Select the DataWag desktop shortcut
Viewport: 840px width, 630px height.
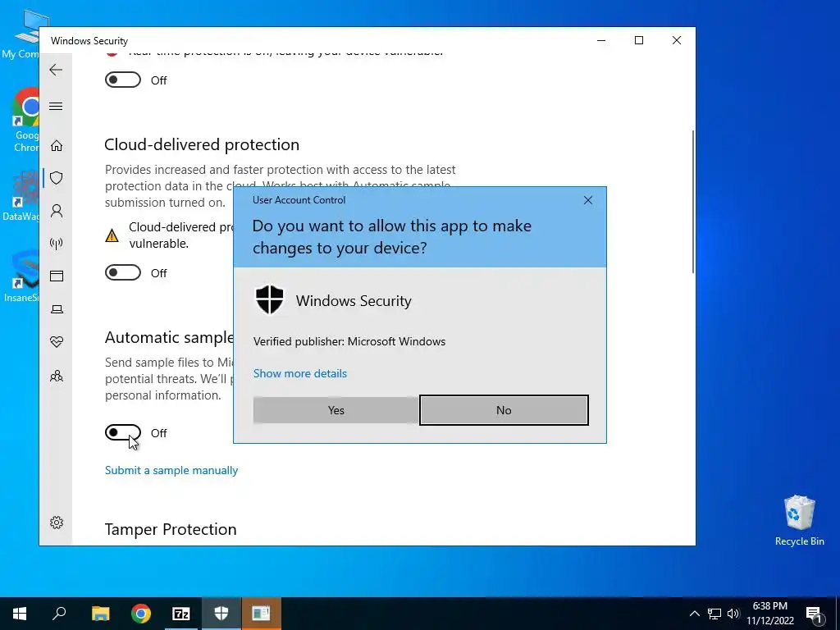tap(21, 197)
